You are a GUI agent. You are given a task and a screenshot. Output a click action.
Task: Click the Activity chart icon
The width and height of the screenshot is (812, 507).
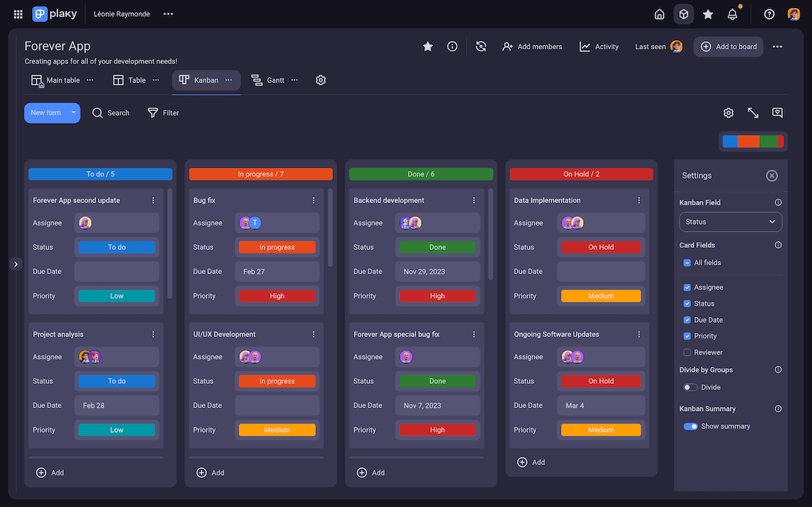(585, 46)
